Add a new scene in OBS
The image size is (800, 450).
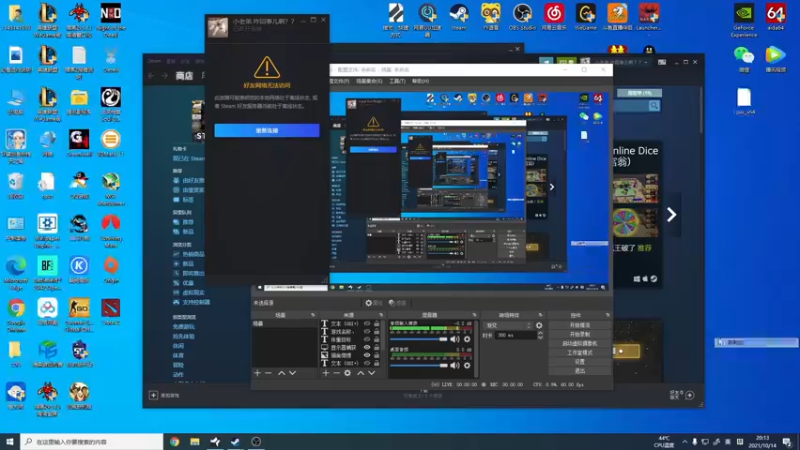pyautogui.click(x=257, y=373)
